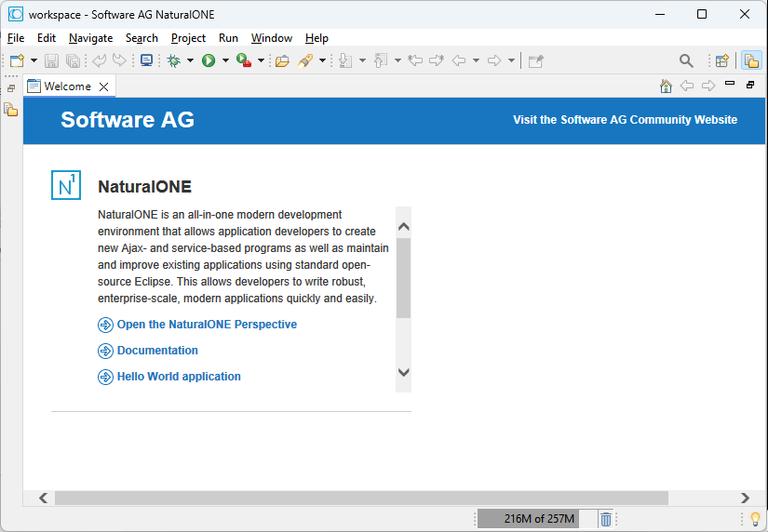Viewport: 768px width, 532px height.
Task: Click the Debug bug icon in toolbar
Action: click(173, 60)
